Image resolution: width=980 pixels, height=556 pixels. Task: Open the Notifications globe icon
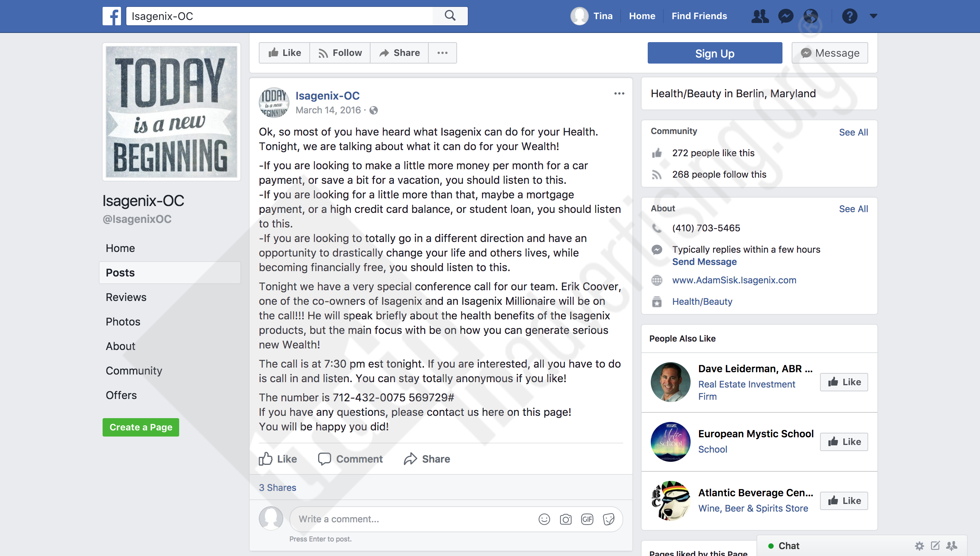811,16
